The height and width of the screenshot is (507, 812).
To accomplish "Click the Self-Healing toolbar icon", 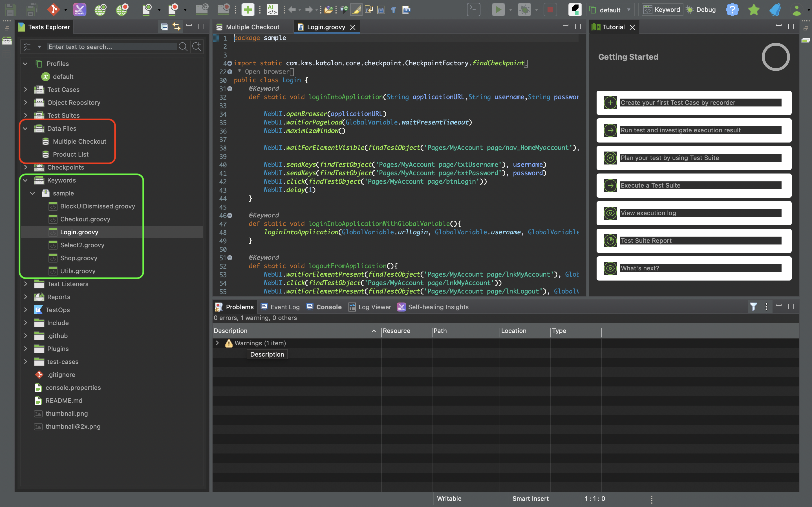I will pyautogui.click(x=79, y=9).
